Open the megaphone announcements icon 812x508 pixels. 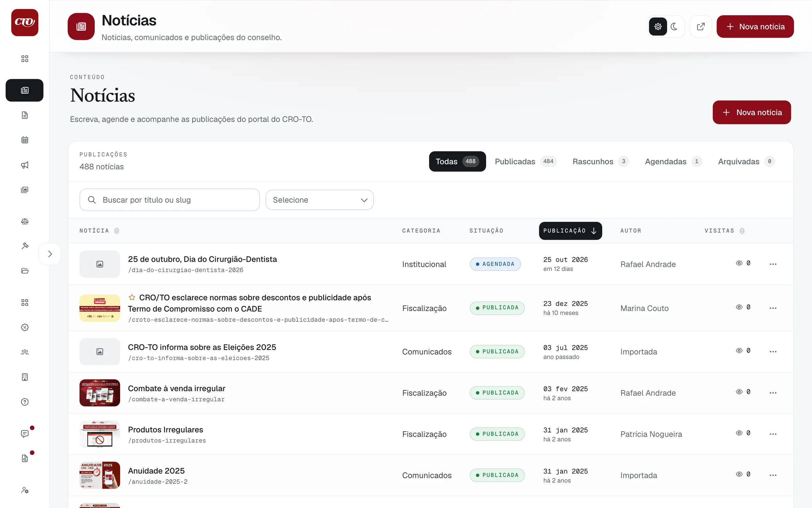[25, 165]
